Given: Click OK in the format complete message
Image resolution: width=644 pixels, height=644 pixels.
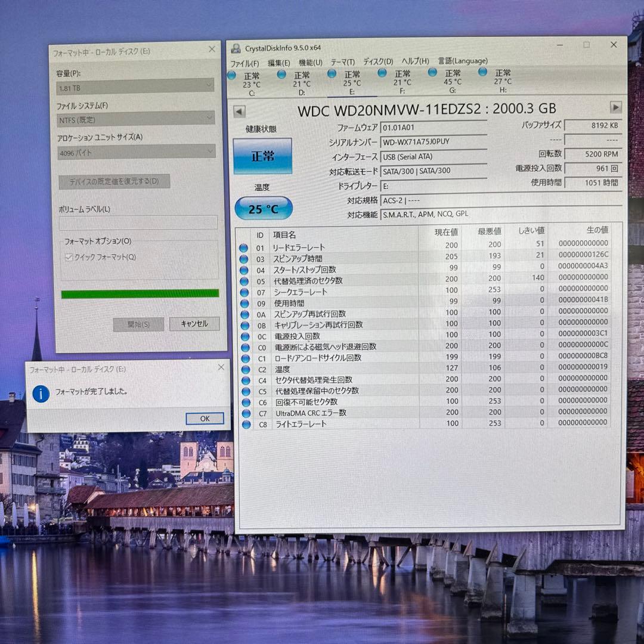Looking at the screenshot, I should tap(205, 419).
